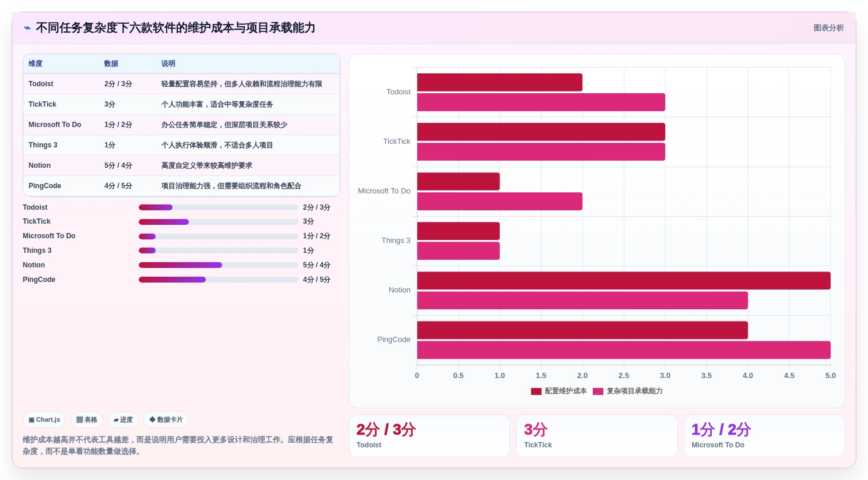The height and width of the screenshot is (480, 868).
Task: Click the Todoist progress bar
Action: click(219, 207)
